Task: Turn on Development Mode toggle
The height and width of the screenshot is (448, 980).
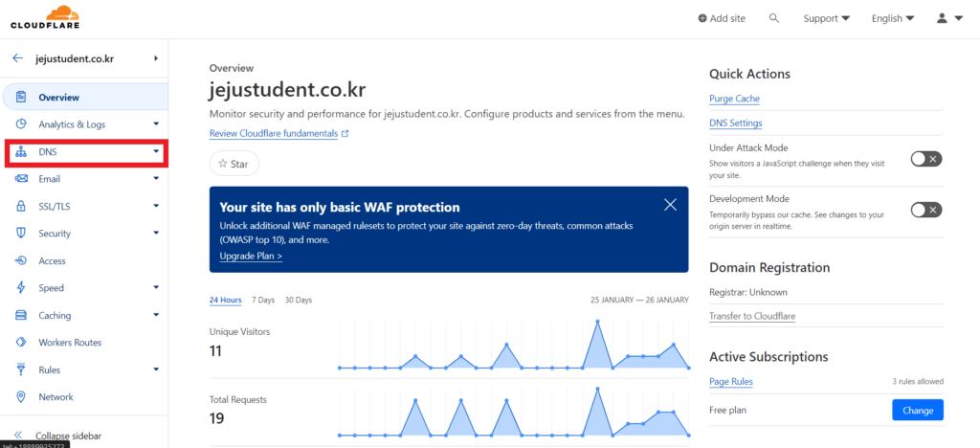Action: [926, 210]
